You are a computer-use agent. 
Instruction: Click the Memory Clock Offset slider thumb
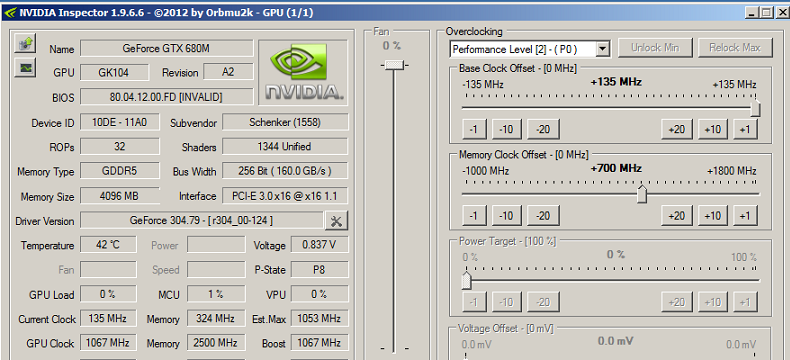pos(642,194)
